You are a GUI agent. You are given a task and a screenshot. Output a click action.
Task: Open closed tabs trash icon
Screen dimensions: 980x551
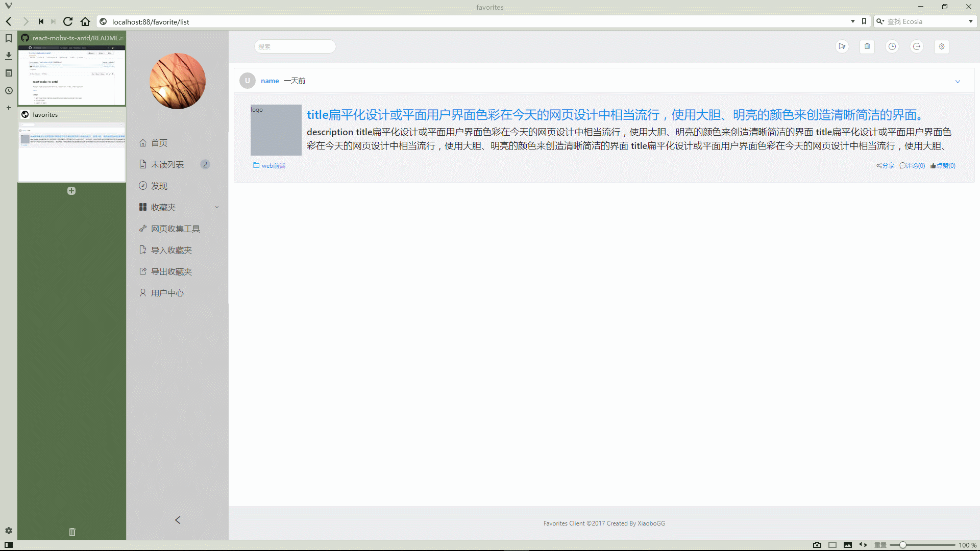click(x=72, y=532)
